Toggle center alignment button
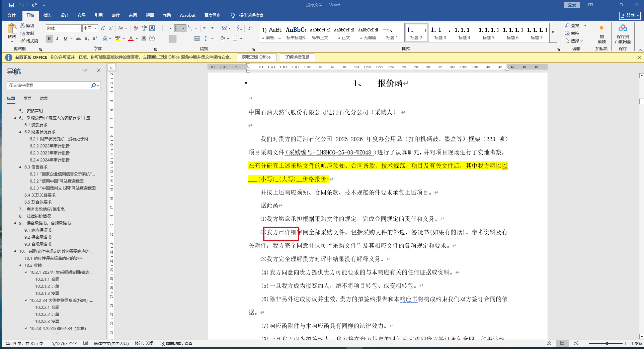The height and width of the screenshot is (349, 644). 173,38
